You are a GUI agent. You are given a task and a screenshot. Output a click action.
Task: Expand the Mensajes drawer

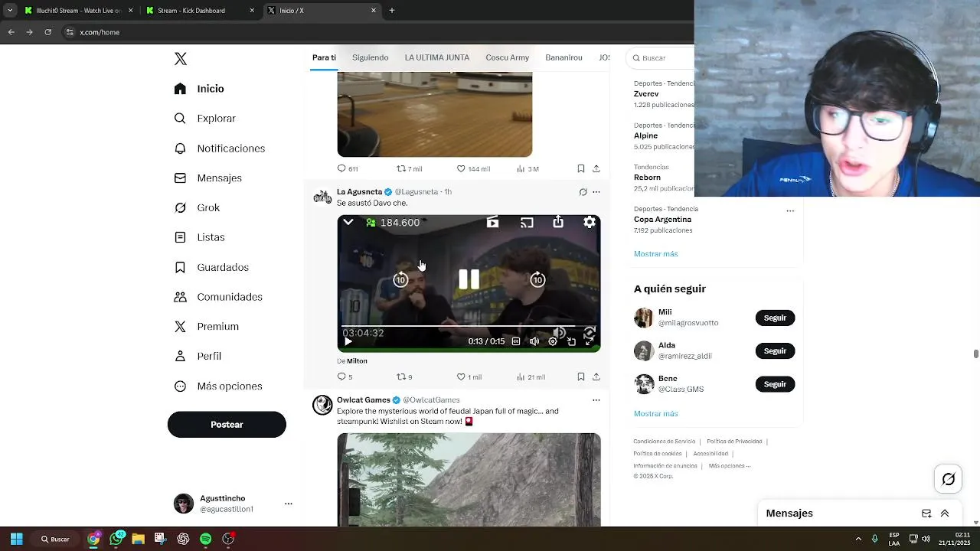coord(945,514)
